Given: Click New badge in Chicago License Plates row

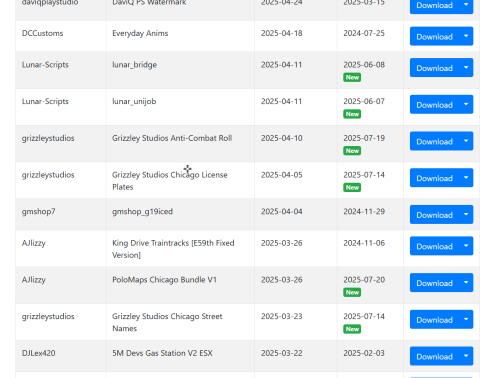Looking at the screenshot, I should point(352,187).
